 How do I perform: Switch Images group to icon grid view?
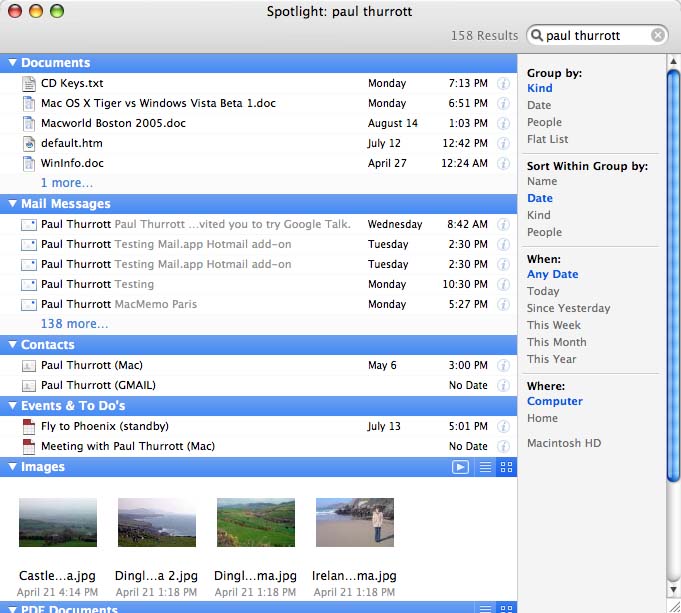(506, 467)
